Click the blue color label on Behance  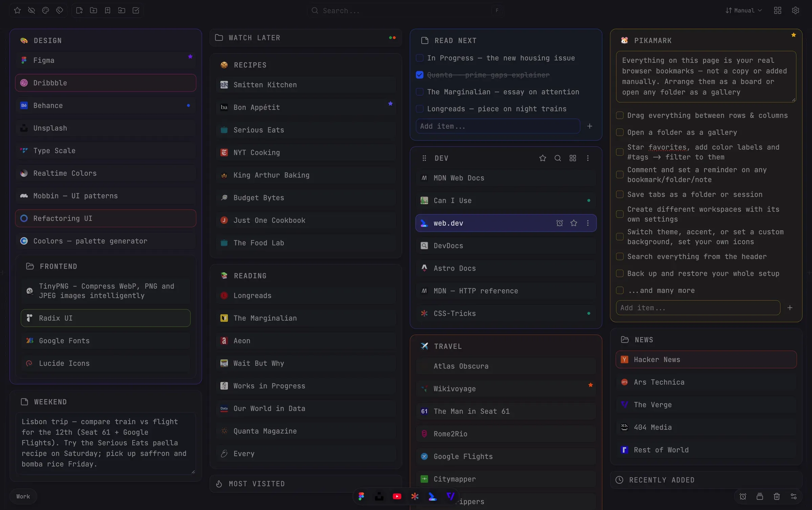188,106
